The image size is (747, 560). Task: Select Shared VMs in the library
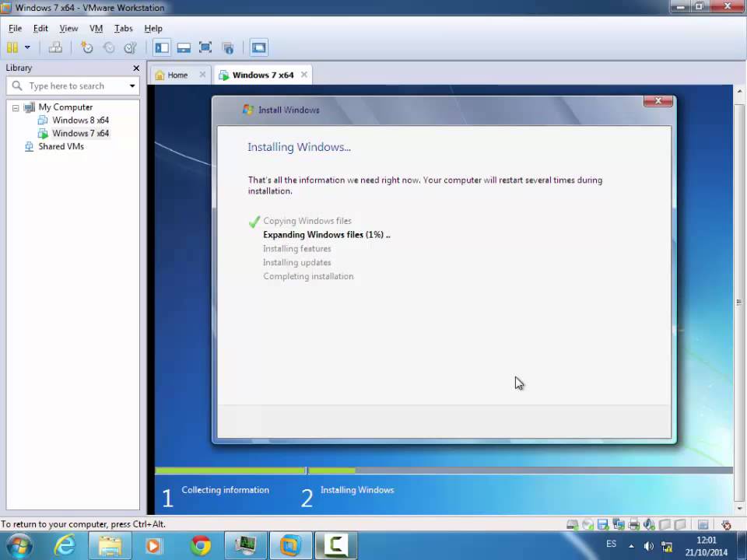[x=61, y=146]
